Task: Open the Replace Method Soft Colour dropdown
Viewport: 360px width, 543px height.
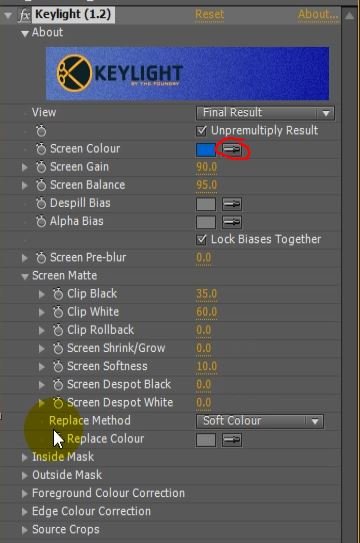Action: 260,421
